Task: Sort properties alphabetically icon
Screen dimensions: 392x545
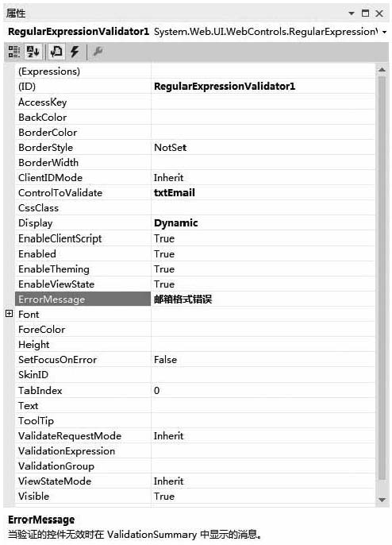Action: point(33,52)
